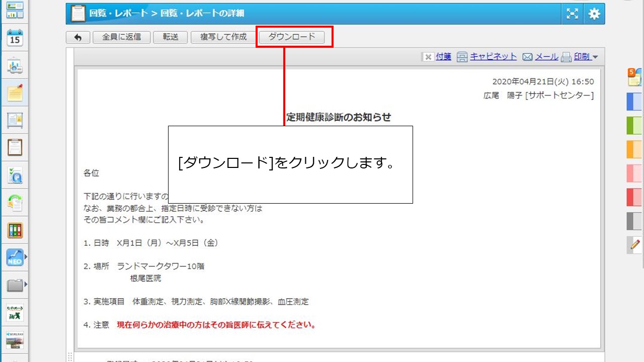Click the メール link

click(546, 57)
